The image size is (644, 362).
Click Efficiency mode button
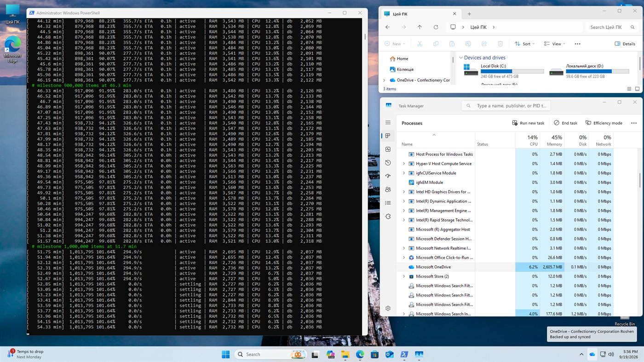[x=604, y=123]
